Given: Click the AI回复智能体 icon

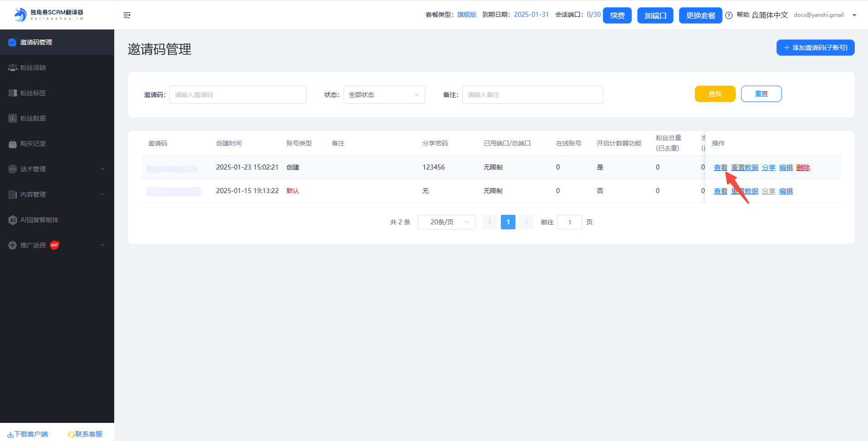Looking at the screenshot, I should [x=12, y=220].
